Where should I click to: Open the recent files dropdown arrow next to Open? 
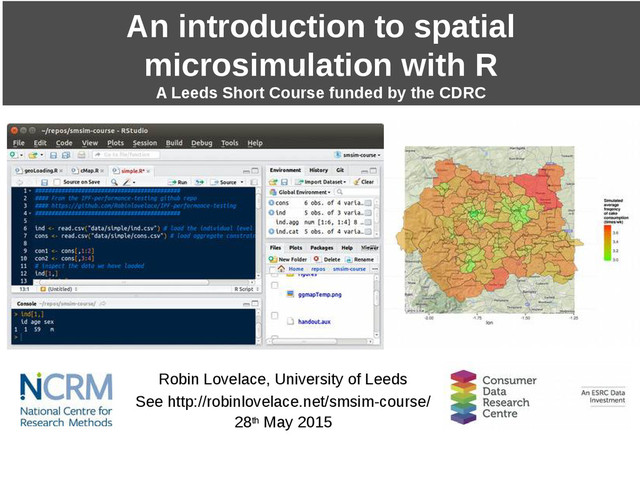pos(41,156)
